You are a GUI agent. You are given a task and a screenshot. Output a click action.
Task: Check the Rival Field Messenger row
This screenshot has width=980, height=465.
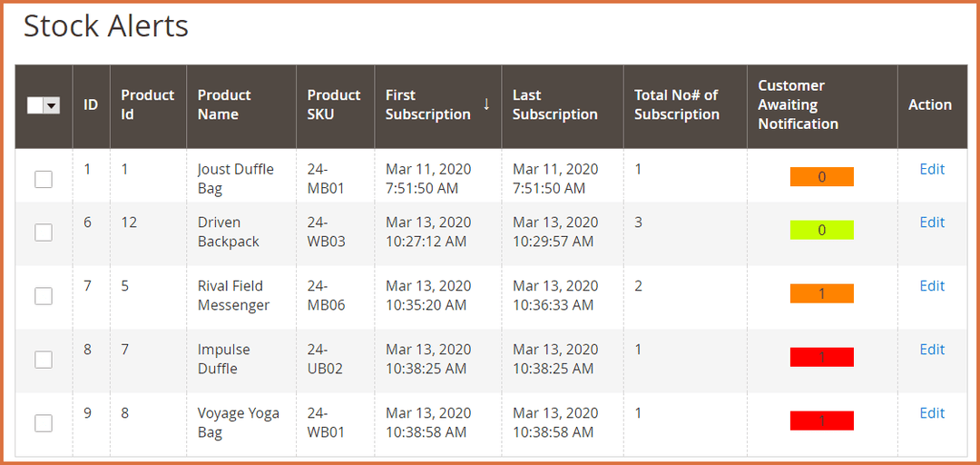[44, 296]
